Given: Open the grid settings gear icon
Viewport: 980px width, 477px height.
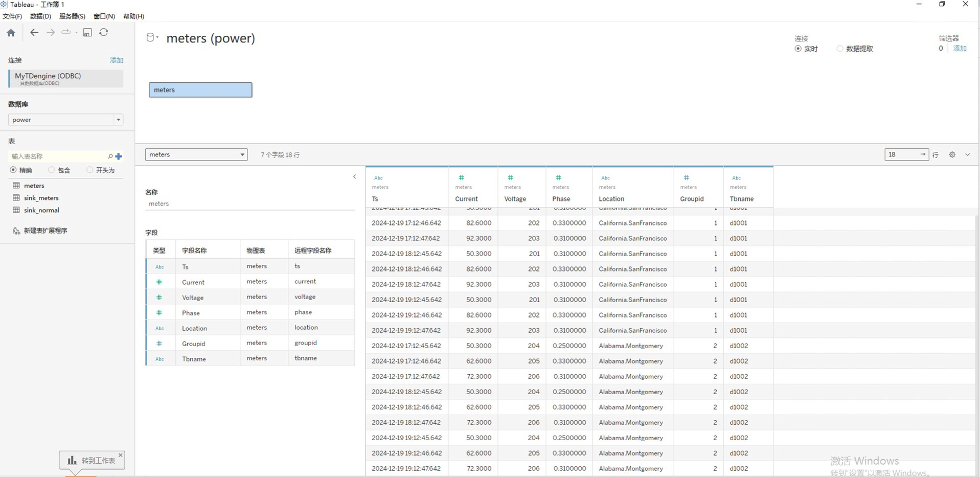Looking at the screenshot, I should point(952,155).
